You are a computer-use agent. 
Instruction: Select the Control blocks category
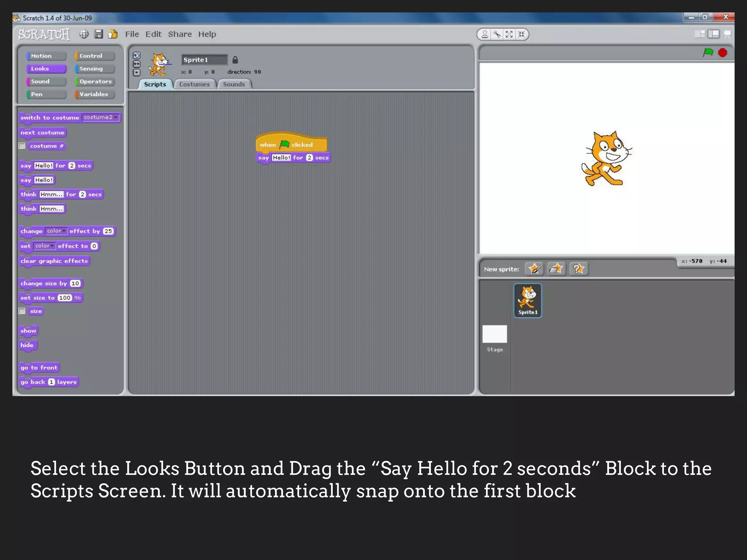[x=95, y=56]
